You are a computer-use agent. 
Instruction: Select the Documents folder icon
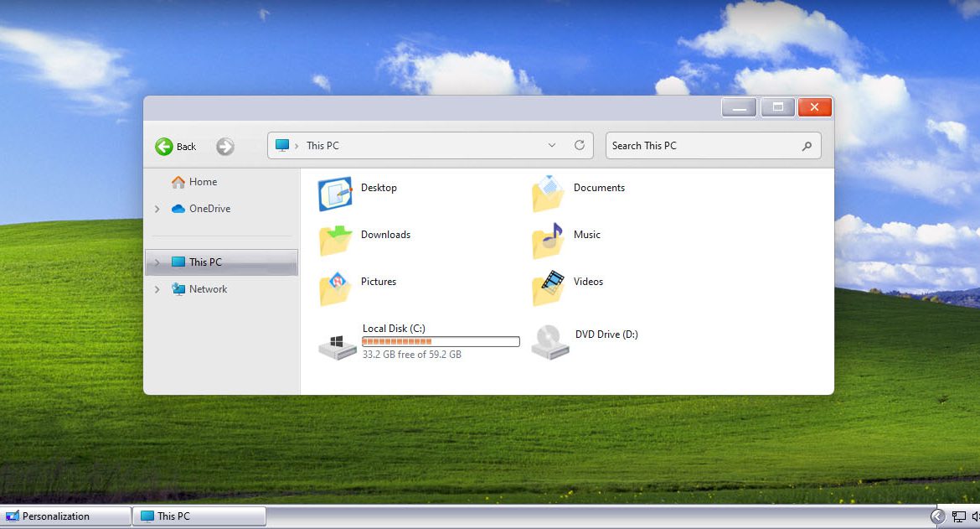click(x=548, y=194)
